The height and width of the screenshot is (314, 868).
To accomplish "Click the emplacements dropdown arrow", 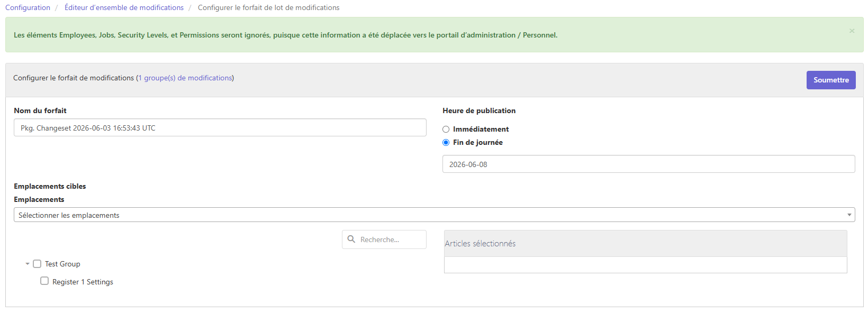I will click(x=849, y=215).
